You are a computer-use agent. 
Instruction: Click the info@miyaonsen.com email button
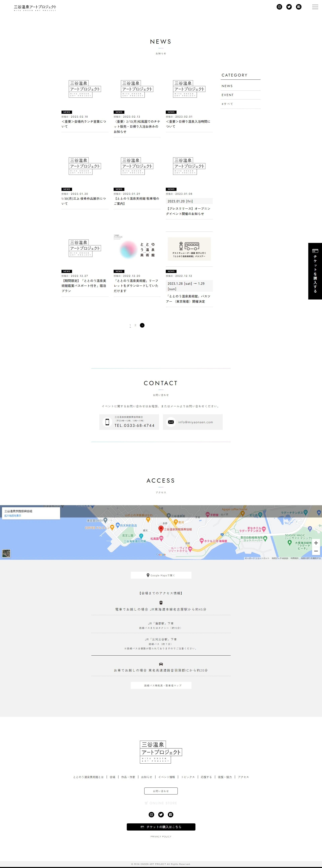point(192,422)
